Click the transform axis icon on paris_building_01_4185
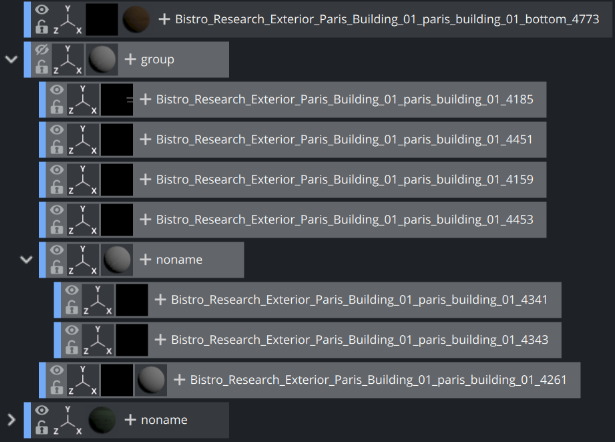This screenshot has width=615, height=442. (x=84, y=99)
